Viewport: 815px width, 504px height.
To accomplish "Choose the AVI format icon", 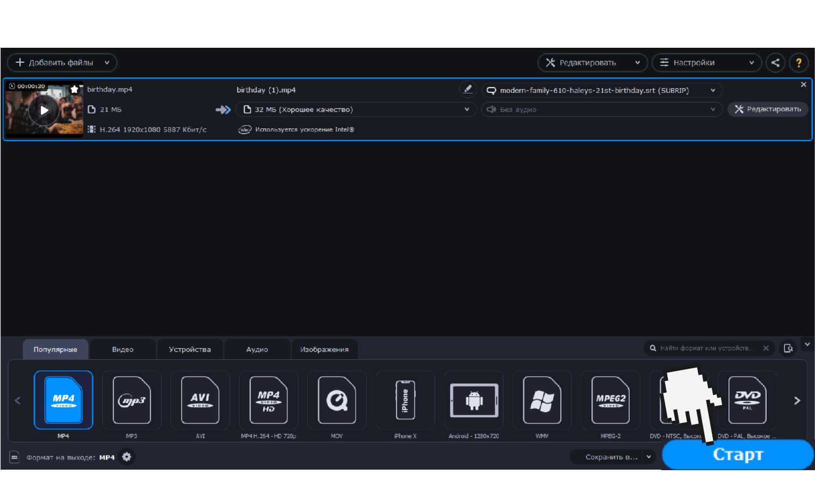I will point(200,400).
